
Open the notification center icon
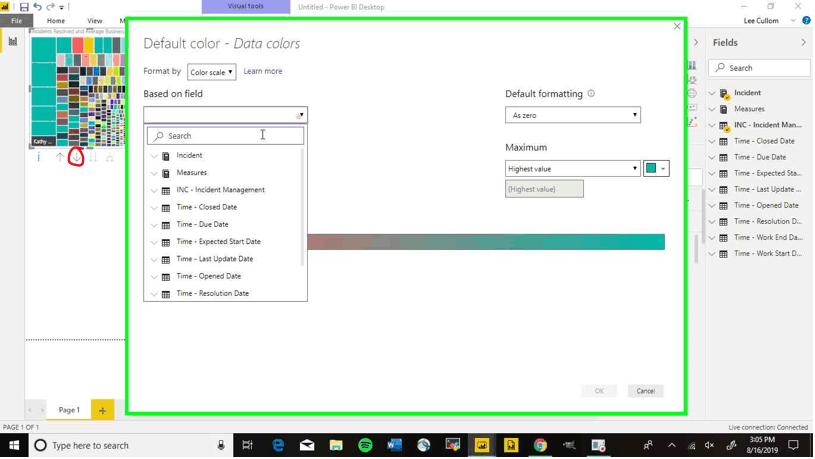[x=793, y=445]
